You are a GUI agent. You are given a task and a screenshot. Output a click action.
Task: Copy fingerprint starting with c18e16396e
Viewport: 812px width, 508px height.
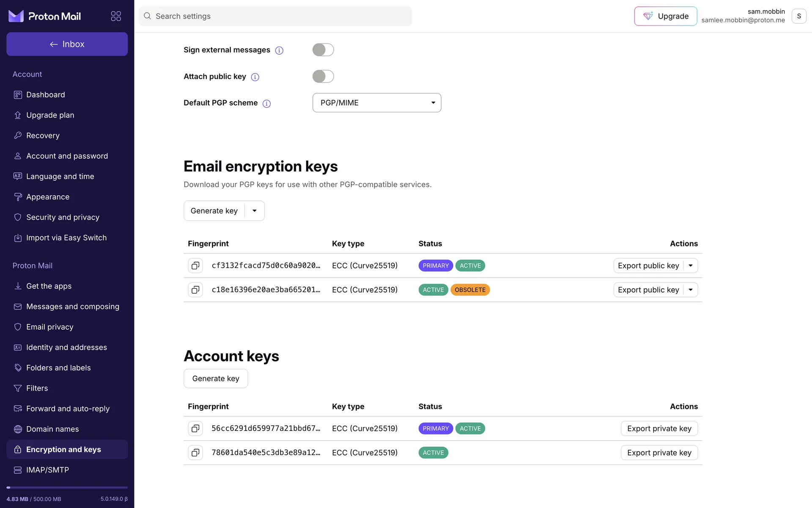pos(195,290)
